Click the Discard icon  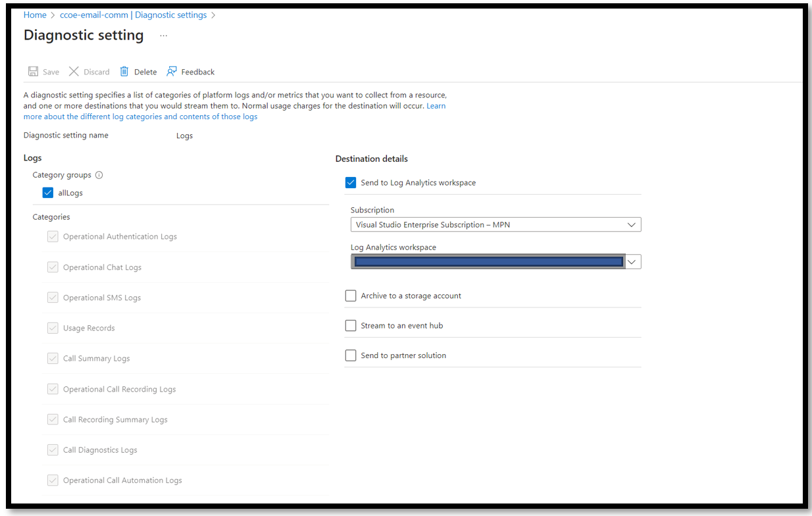click(74, 71)
